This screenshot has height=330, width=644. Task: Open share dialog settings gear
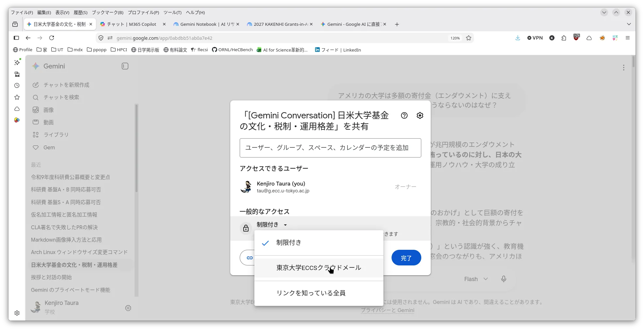(420, 115)
